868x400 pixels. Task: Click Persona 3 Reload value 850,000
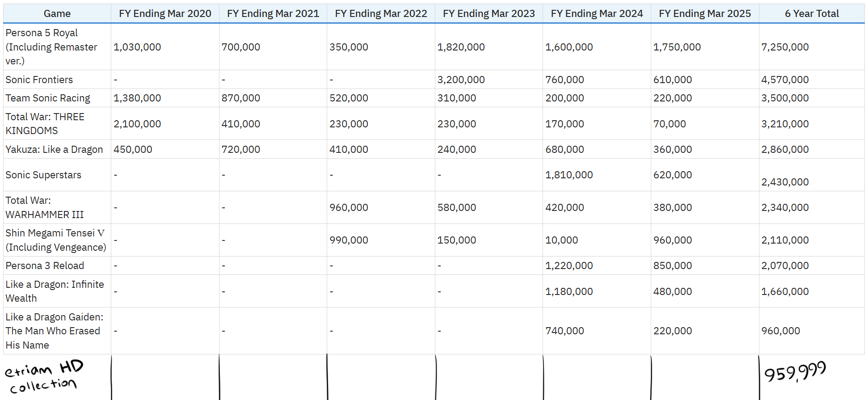(672, 265)
